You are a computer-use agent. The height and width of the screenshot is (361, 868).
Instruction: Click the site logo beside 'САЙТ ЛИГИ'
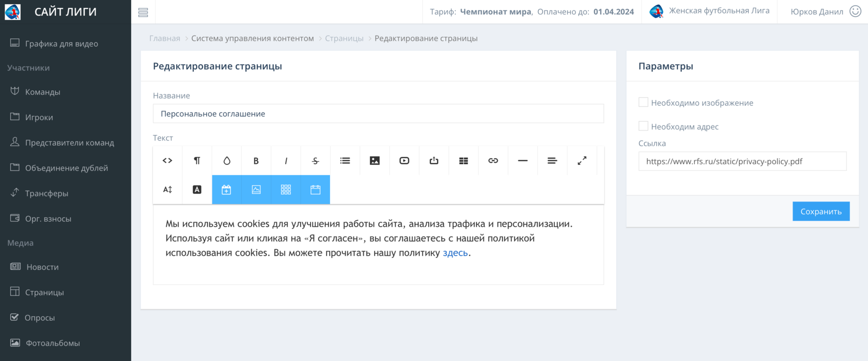(x=12, y=11)
